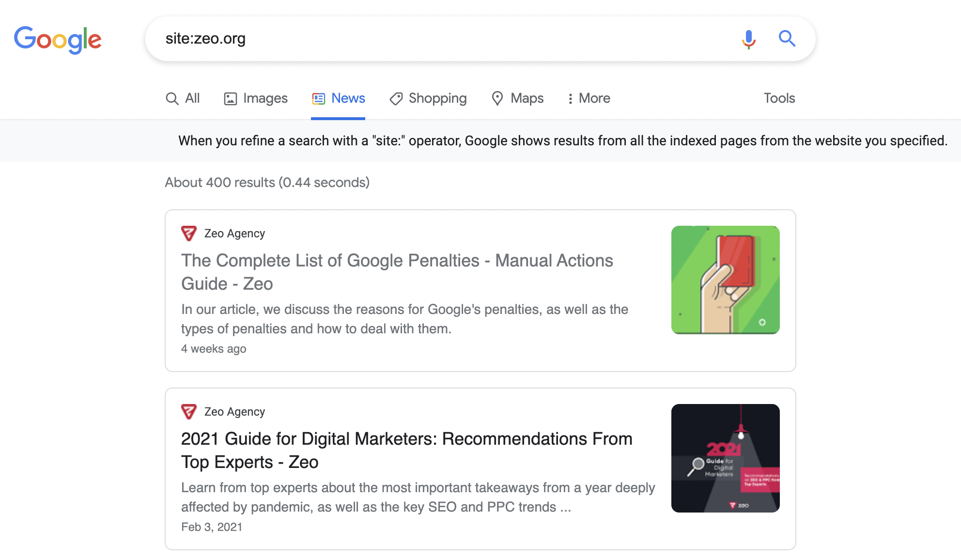Click the site: operator explanation notice
Viewport: 961px width, 560px height.
[x=563, y=141]
